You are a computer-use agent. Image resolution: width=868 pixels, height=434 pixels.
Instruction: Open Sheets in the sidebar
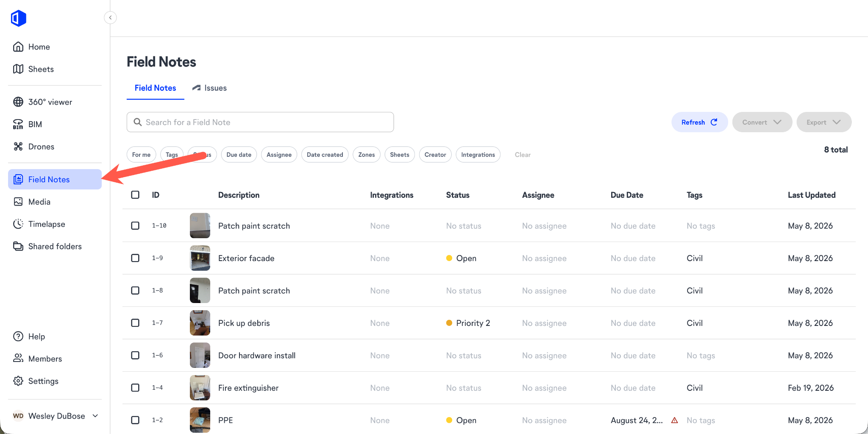point(41,69)
